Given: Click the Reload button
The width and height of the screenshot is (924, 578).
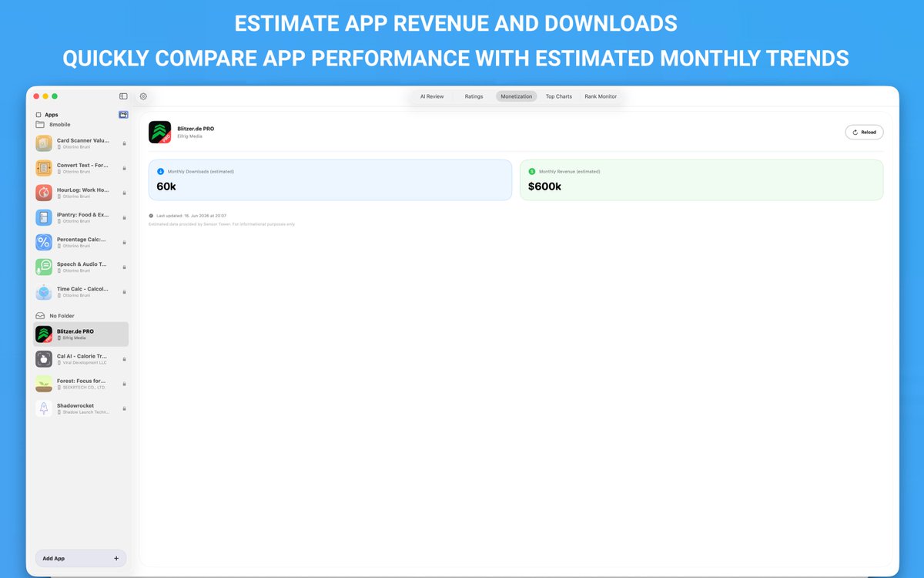Looking at the screenshot, I should tap(864, 132).
